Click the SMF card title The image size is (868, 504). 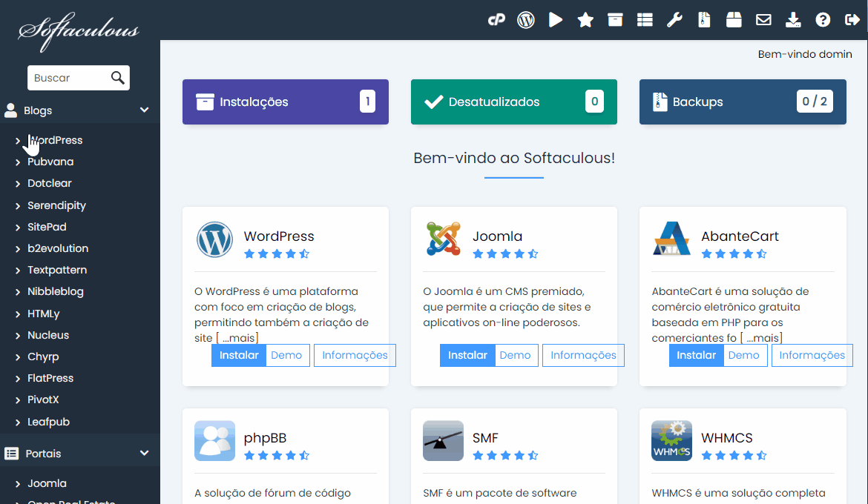(485, 438)
